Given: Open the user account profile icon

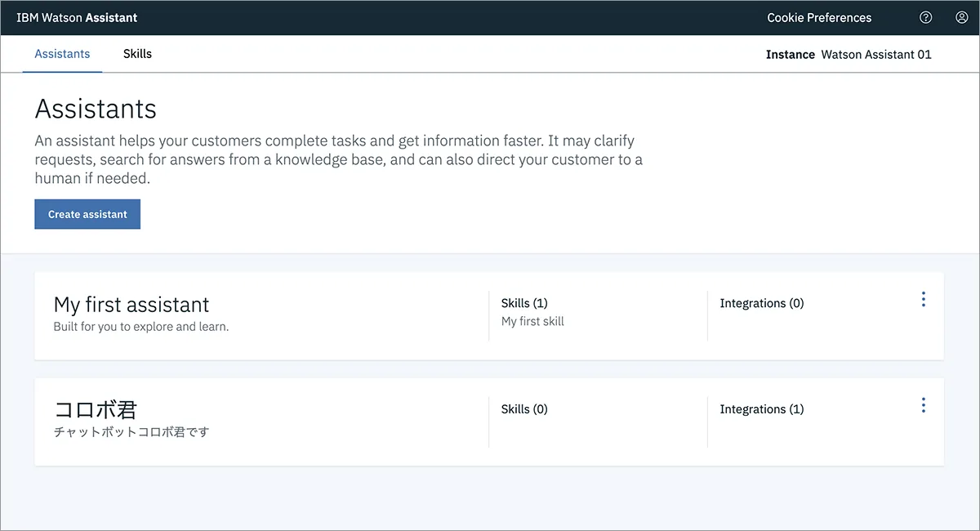Looking at the screenshot, I should pos(961,17).
